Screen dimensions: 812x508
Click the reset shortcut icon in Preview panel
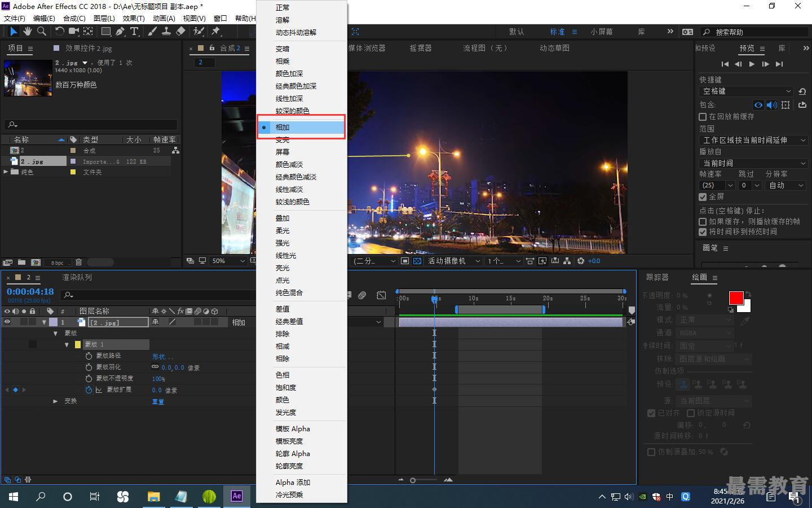point(802,91)
